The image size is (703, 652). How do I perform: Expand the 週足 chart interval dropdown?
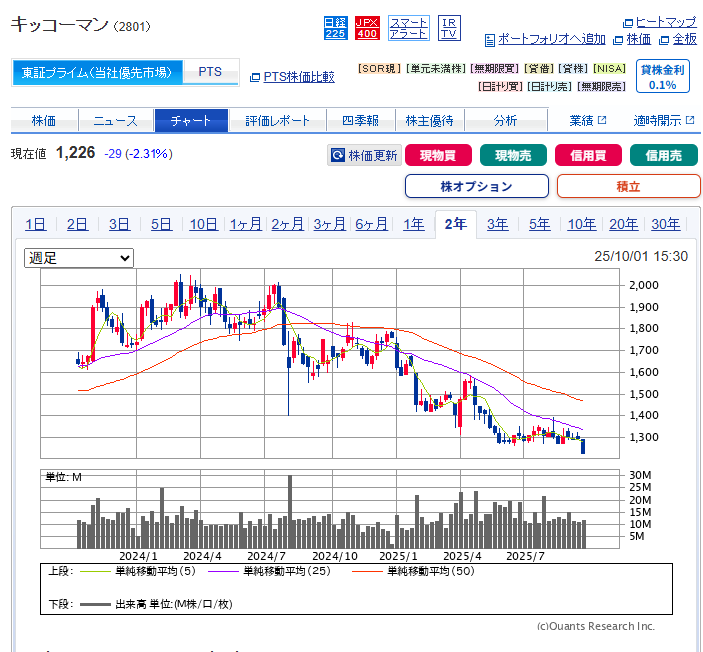tap(79, 258)
